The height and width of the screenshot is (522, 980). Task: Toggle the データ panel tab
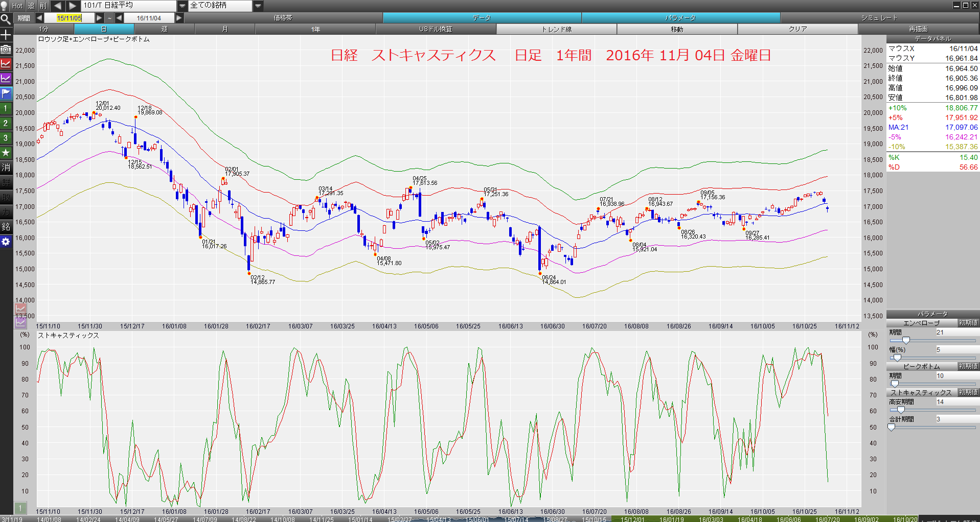(482, 18)
